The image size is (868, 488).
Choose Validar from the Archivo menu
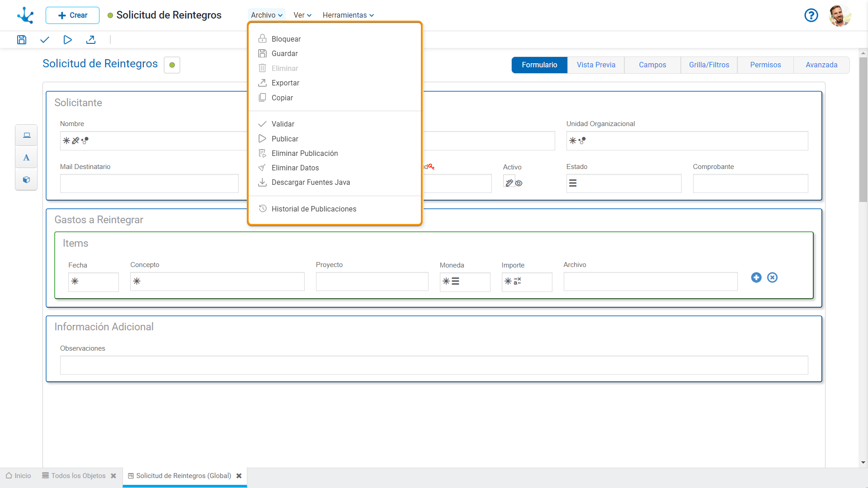pos(335,124)
